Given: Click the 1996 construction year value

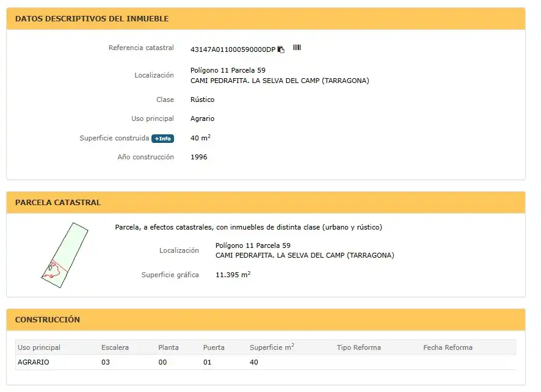Looking at the screenshot, I should click(x=198, y=157).
